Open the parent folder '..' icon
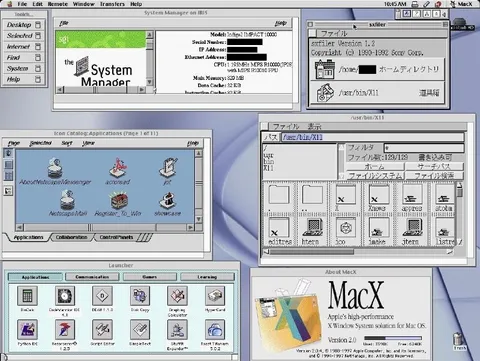 tap(312, 195)
